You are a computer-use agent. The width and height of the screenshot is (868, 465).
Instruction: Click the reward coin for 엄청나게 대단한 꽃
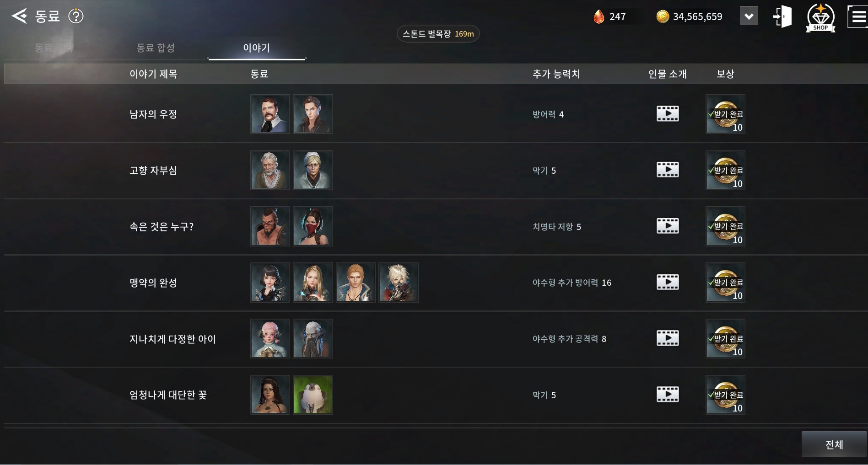725,395
